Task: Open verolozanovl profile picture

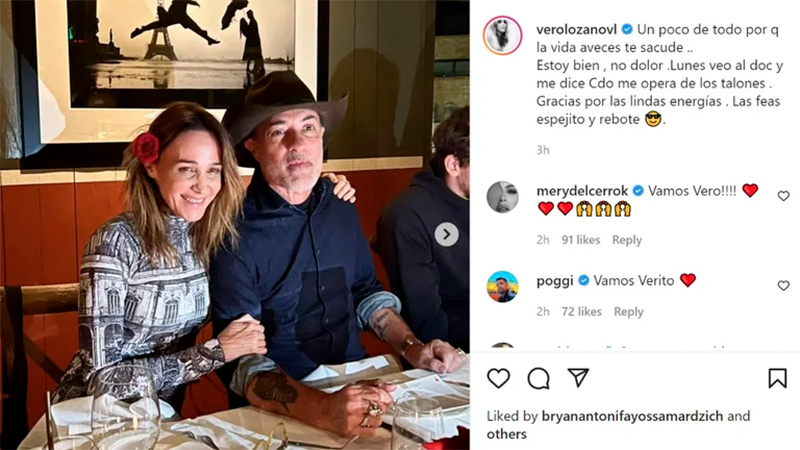Action: (502, 35)
